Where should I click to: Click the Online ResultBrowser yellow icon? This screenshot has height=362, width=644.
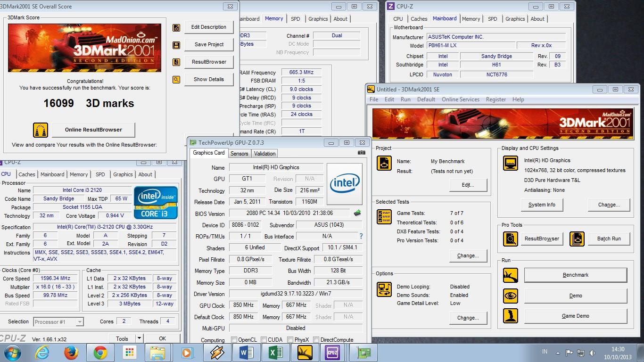[41, 130]
